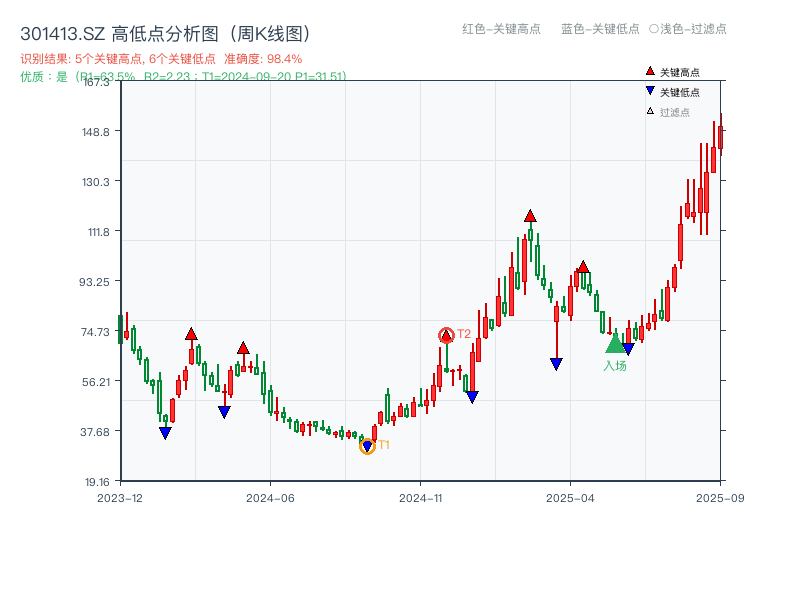Click the blue low triangle near 37.68
This screenshot has height=600, width=800.
point(165,433)
